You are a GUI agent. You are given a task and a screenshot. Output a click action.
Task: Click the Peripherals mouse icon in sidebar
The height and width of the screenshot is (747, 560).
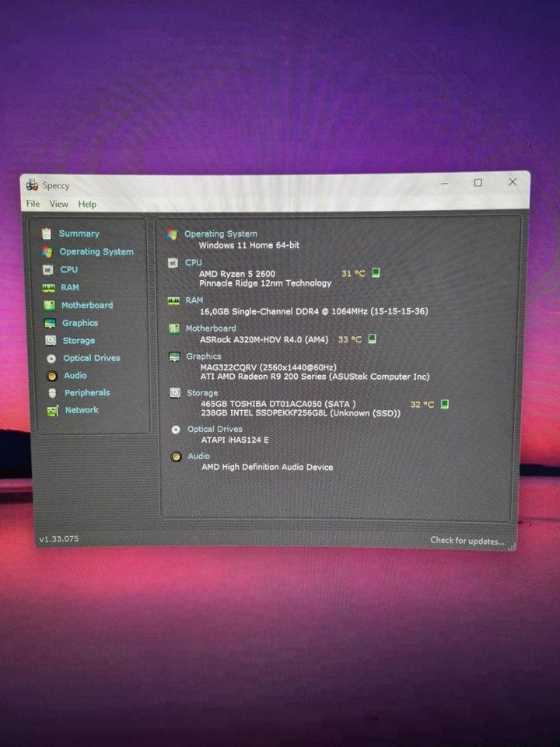pyautogui.click(x=52, y=392)
